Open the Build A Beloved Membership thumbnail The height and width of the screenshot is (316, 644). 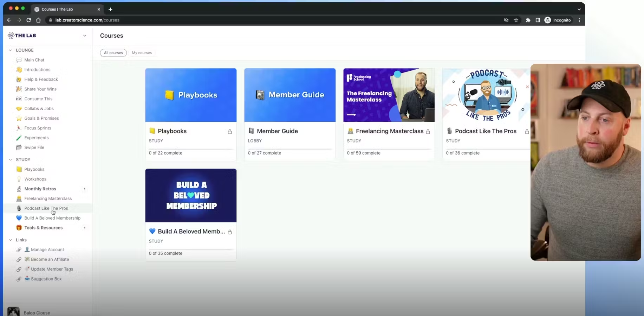click(x=191, y=195)
